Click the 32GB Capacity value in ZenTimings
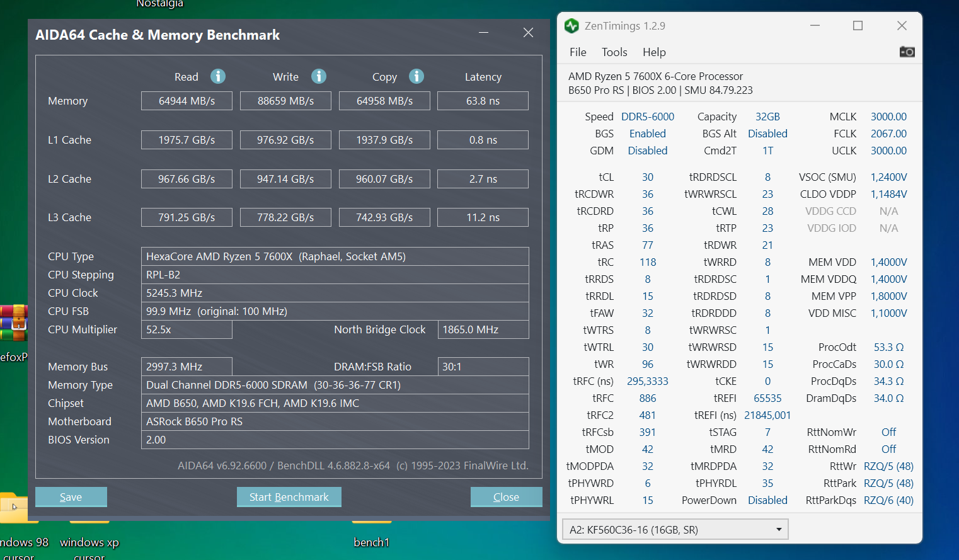 coord(767,117)
